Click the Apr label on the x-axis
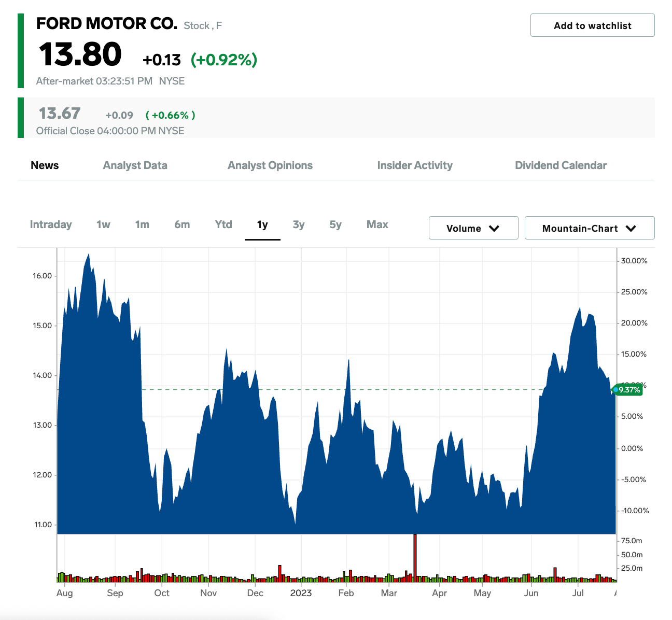672x620 pixels. coord(439,593)
